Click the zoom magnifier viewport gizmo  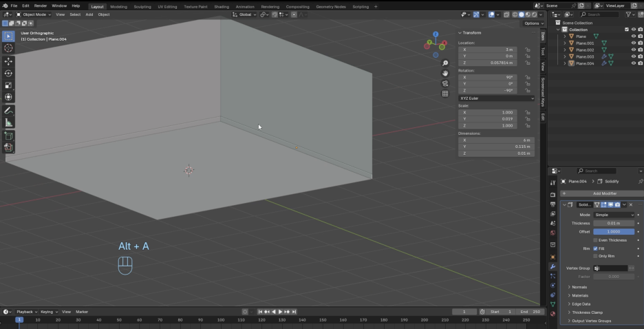pyautogui.click(x=444, y=63)
